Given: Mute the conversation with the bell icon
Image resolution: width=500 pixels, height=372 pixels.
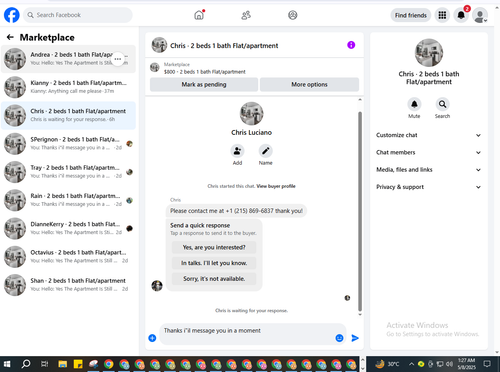Looking at the screenshot, I should point(414,104).
